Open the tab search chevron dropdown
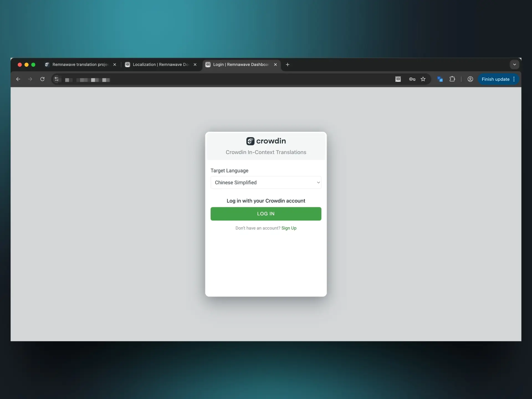 click(514, 65)
